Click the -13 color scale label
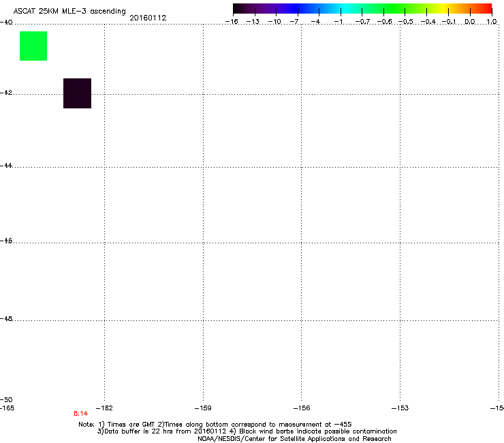Screen dimensions: 504x443 click(x=253, y=22)
